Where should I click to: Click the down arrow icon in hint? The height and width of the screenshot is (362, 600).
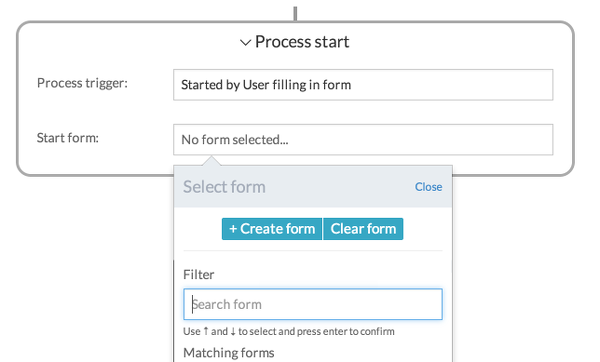tap(233, 331)
